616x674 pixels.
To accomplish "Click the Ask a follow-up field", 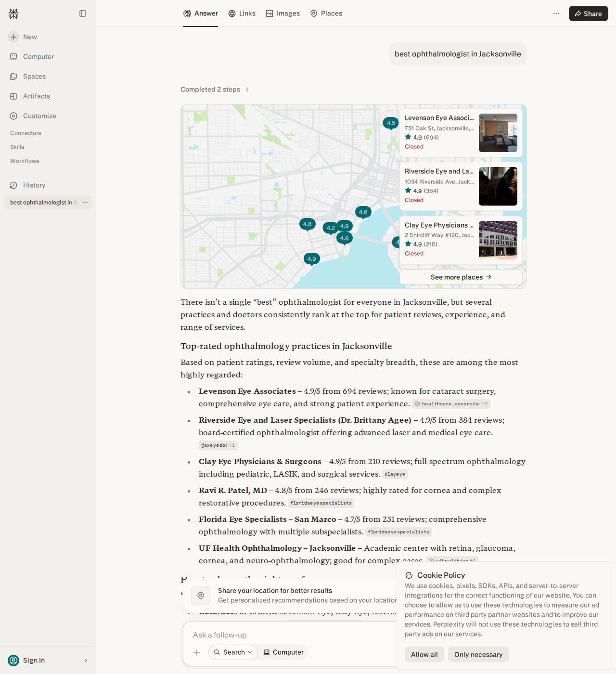I will tap(289, 635).
